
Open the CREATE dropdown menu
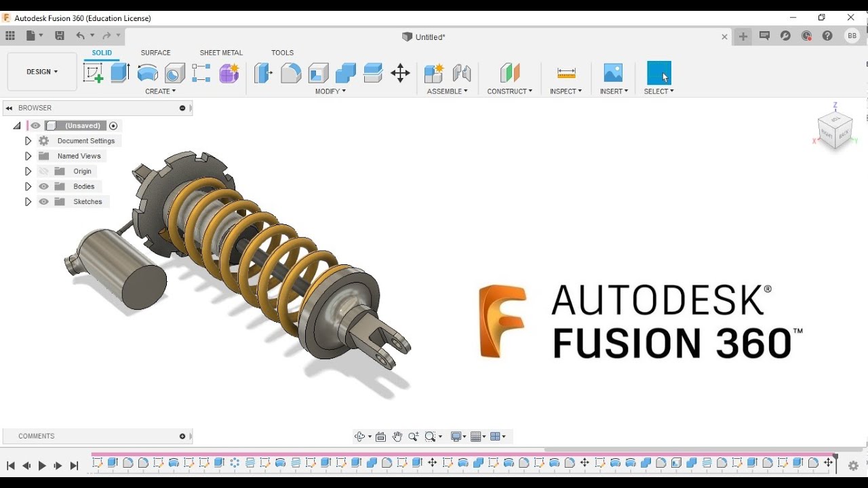click(161, 91)
